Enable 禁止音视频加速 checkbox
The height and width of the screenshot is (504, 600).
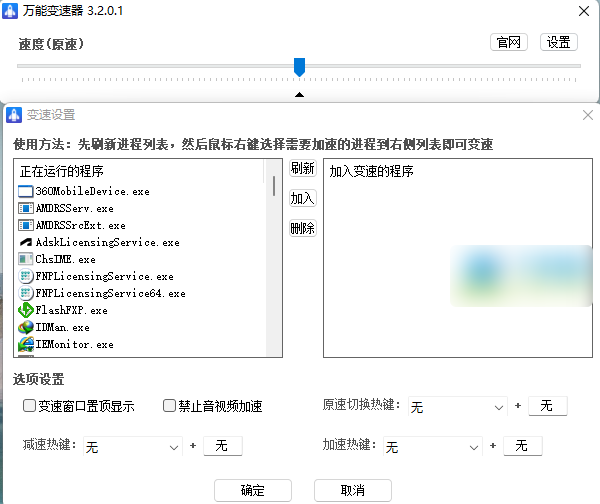169,406
